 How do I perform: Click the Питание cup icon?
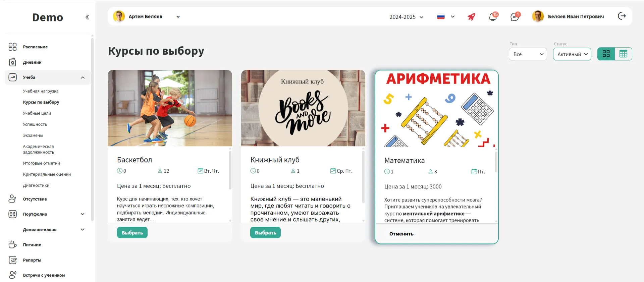[12, 245]
